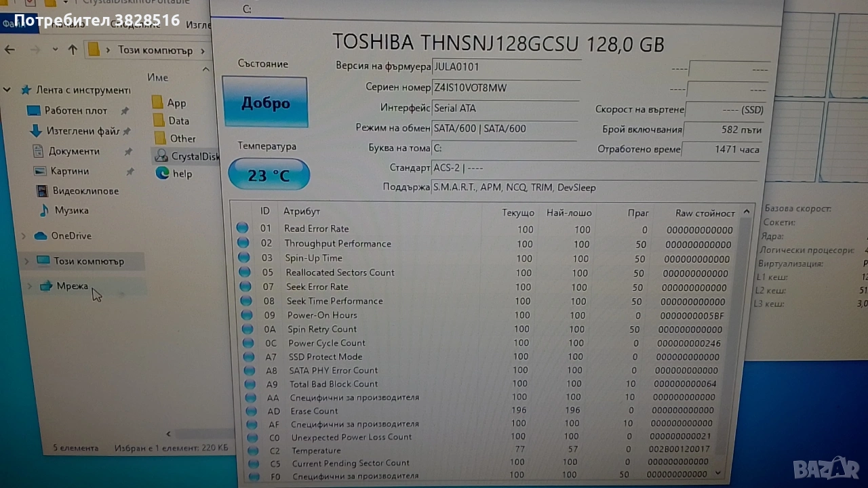Select the Reallocated Sectors Count row
The image size is (868, 488).
pyautogui.click(x=339, y=272)
